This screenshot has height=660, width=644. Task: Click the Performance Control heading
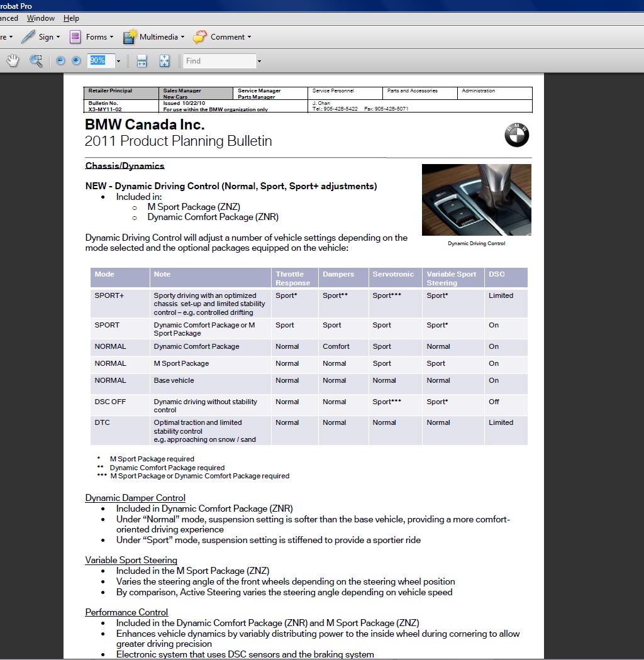click(126, 612)
